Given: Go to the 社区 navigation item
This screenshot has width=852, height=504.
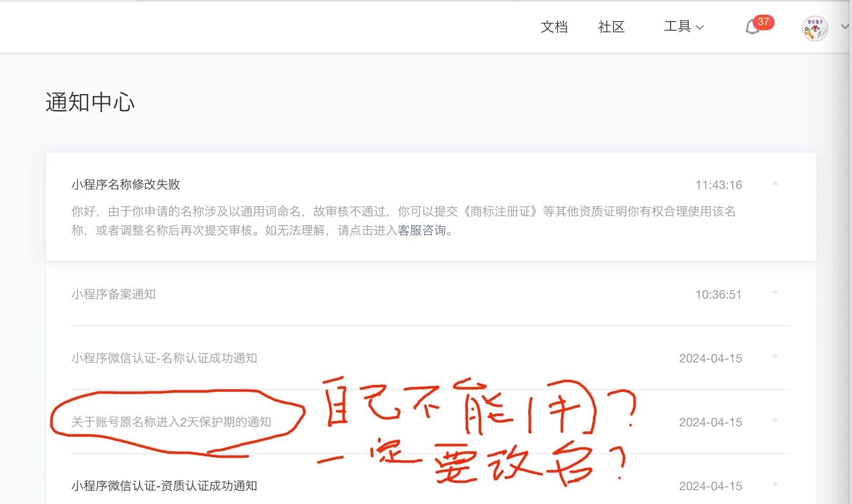Looking at the screenshot, I should [x=611, y=27].
